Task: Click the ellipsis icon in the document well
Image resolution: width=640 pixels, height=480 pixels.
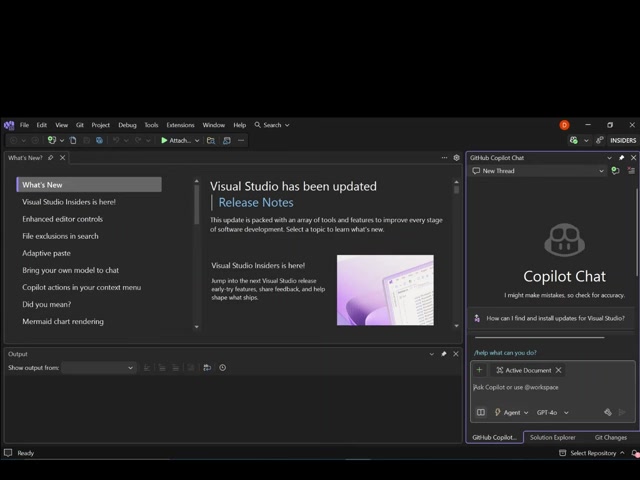Action: tap(444, 158)
